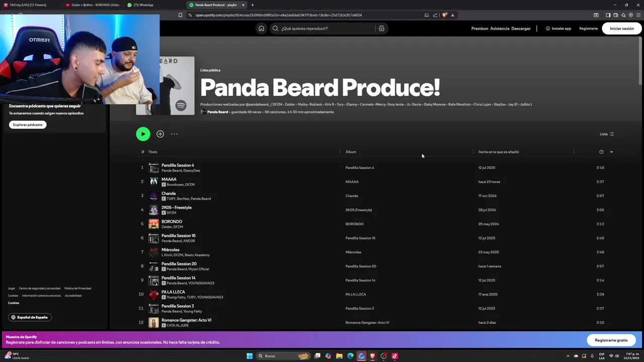Go to Spotify home via house icon
644x362 pixels.
[x=261, y=29]
